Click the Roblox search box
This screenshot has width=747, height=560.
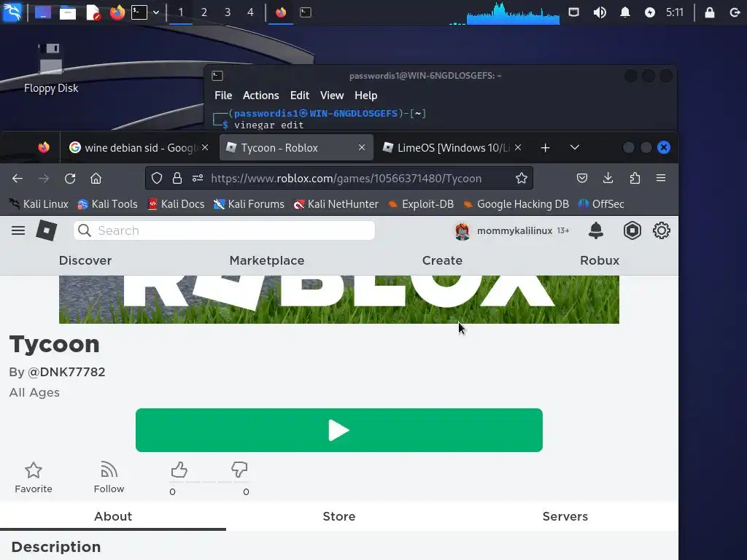225,230
